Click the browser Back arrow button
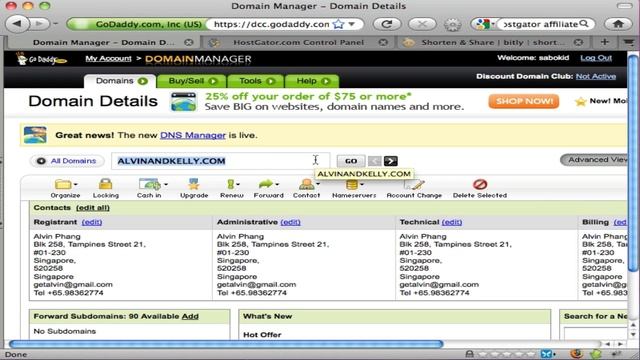Image resolution: width=640 pixels, height=360 pixels. pyautogui.click(x=17, y=24)
